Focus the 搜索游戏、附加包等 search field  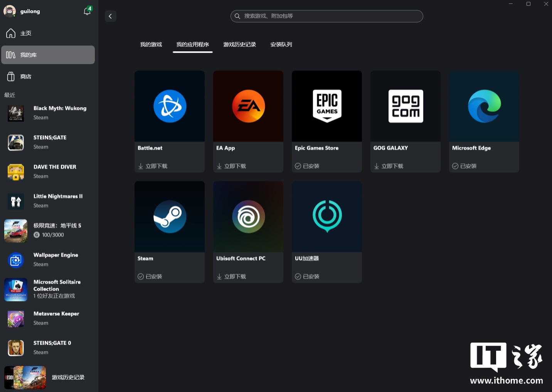pyautogui.click(x=327, y=16)
